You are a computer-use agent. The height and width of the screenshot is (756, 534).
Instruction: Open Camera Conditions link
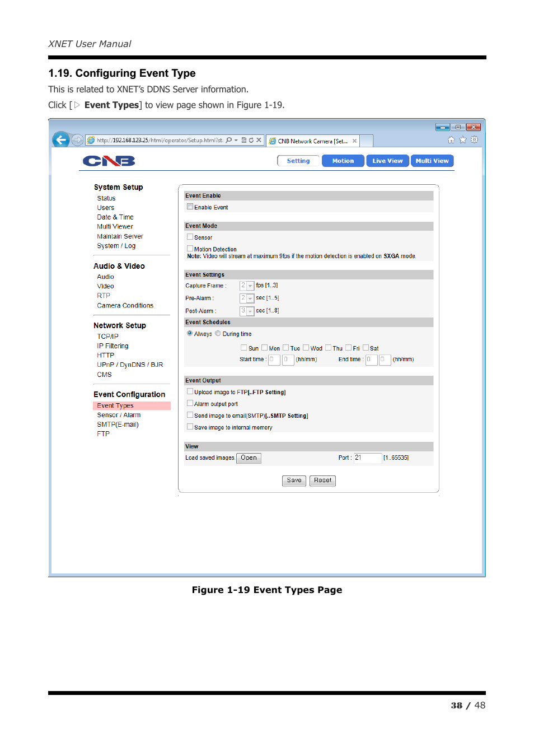(125, 306)
